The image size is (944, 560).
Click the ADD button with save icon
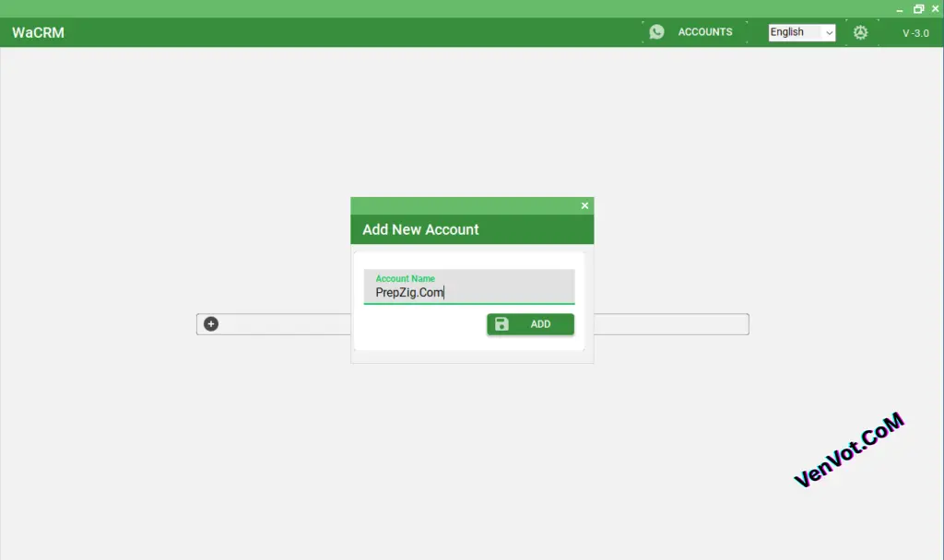point(530,324)
